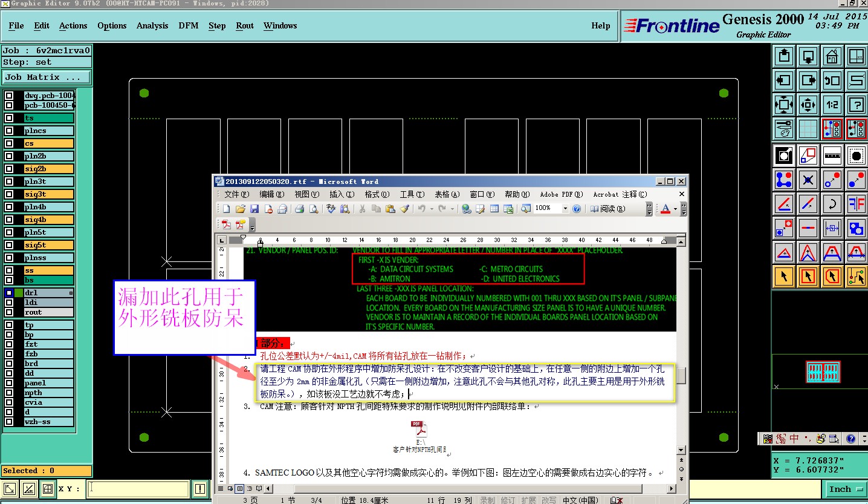Viewport: 868px width, 504px height.
Task: Select the ruler measure tool icon
Action: [832, 155]
